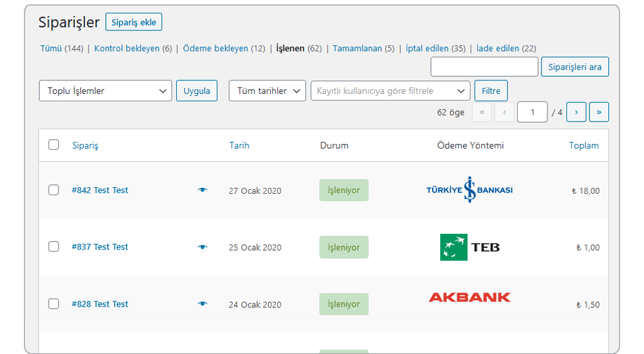Click the date 27 Ocak 2020

pyautogui.click(x=255, y=191)
